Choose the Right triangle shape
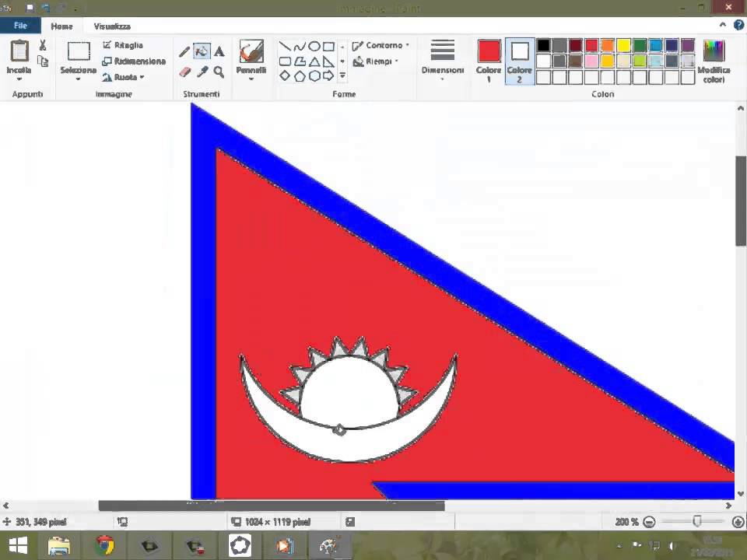 pyautogui.click(x=328, y=61)
